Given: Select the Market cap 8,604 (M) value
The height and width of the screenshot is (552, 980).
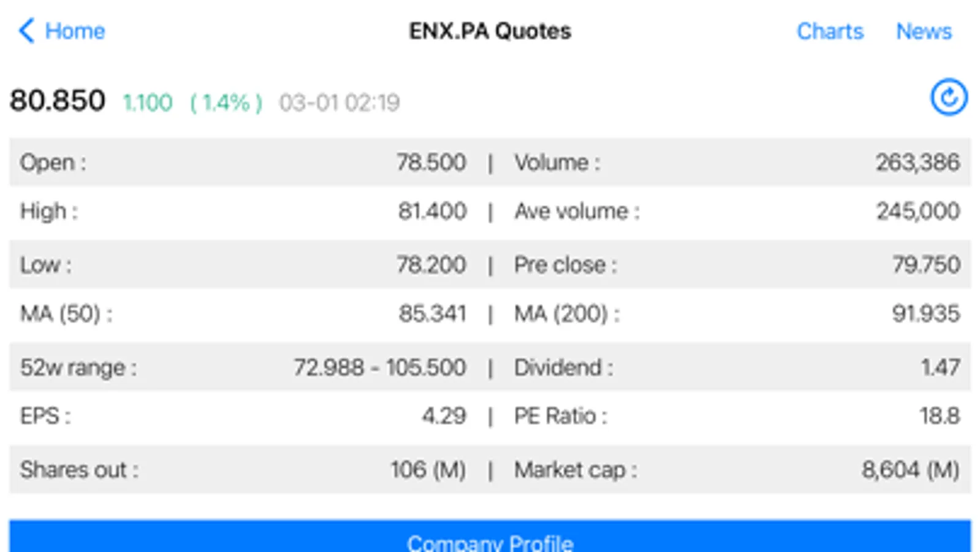Looking at the screenshot, I should [910, 470].
